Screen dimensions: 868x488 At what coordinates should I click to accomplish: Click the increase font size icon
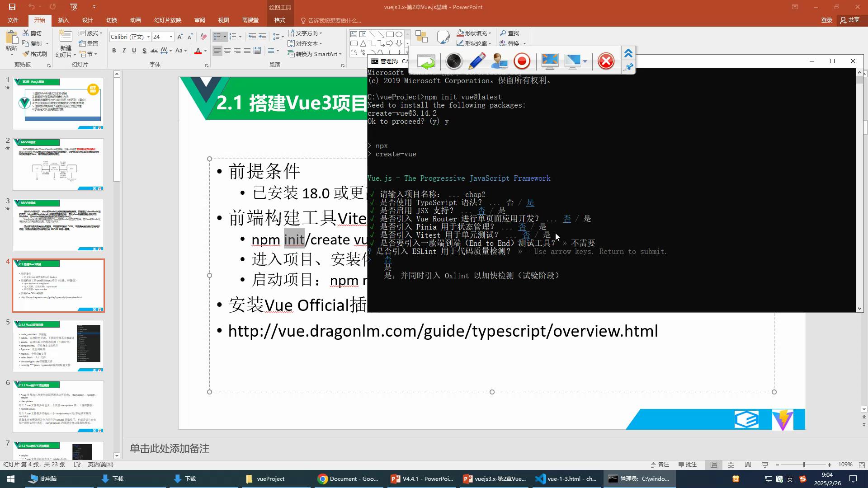(180, 37)
